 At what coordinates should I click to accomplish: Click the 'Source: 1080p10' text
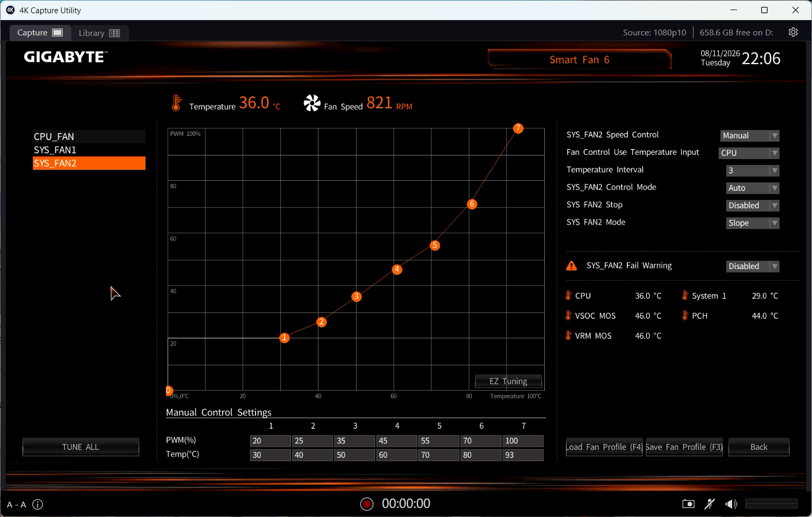654,33
